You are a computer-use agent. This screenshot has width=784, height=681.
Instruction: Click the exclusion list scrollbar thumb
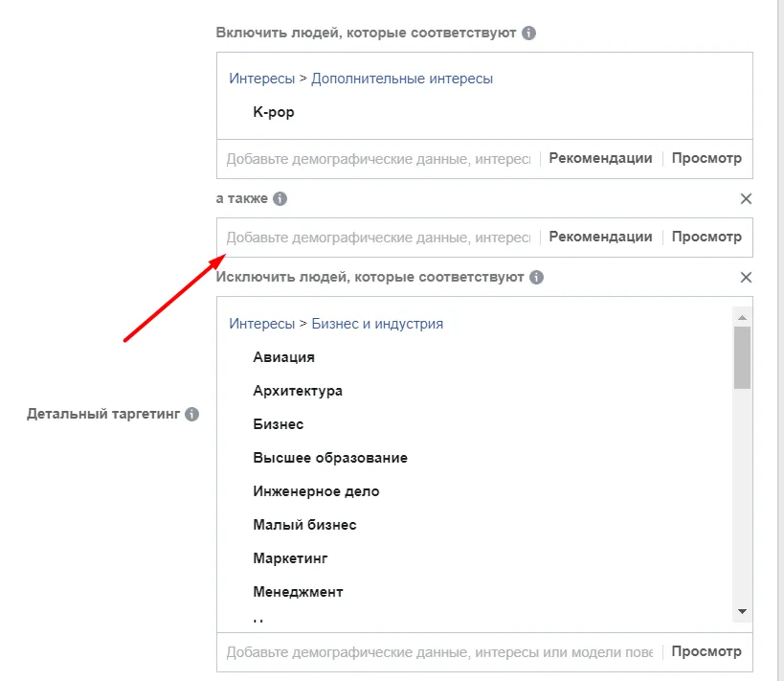click(x=742, y=358)
